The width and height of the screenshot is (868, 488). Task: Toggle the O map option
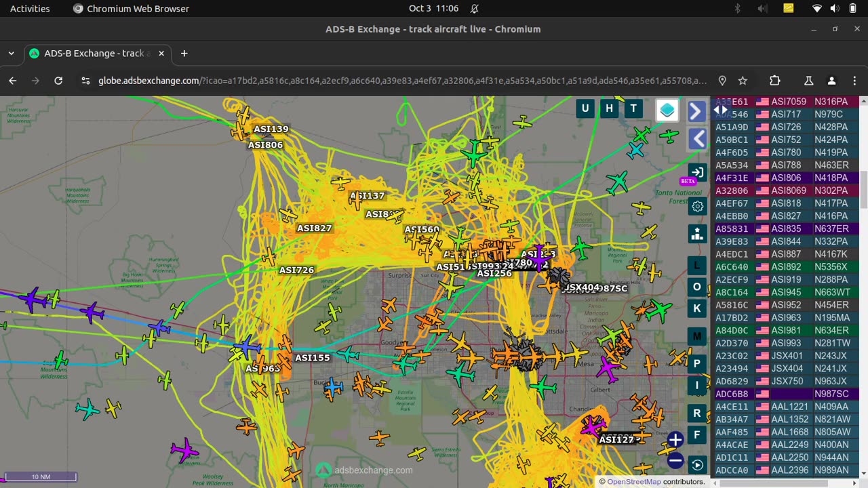(x=696, y=287)
